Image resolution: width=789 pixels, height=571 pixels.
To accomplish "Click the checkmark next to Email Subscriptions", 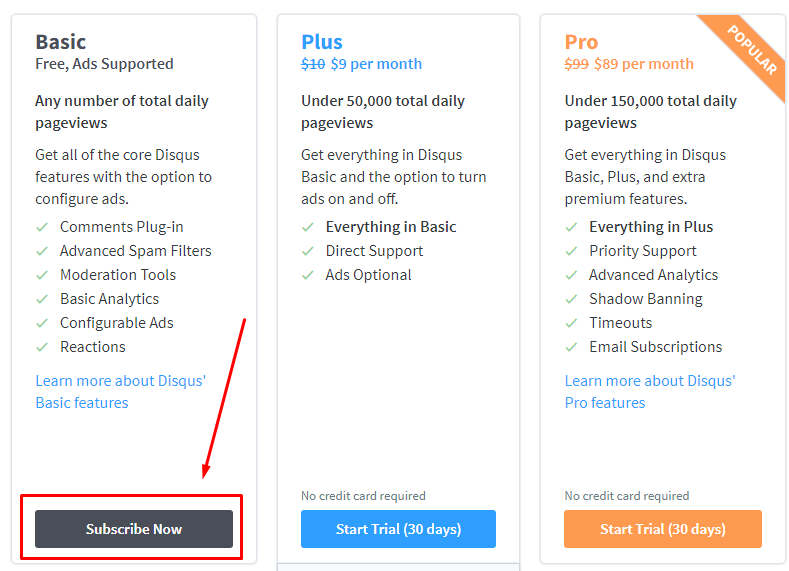I will [x=571, y=347].
